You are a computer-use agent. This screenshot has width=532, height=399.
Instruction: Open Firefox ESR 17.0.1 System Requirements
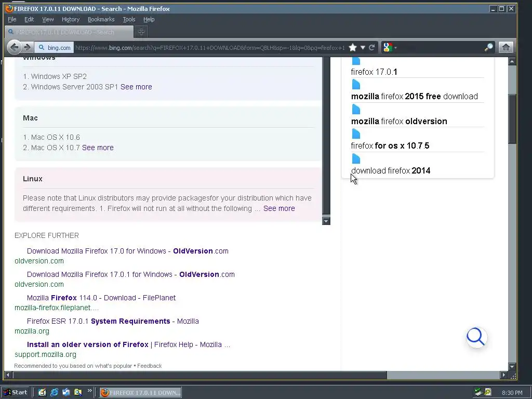click(x=113, y=321)
